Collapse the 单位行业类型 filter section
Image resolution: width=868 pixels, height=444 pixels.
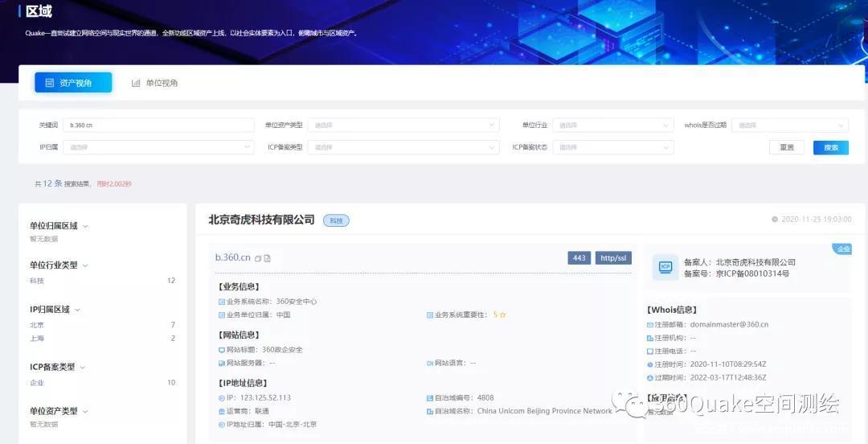point(84,265)
